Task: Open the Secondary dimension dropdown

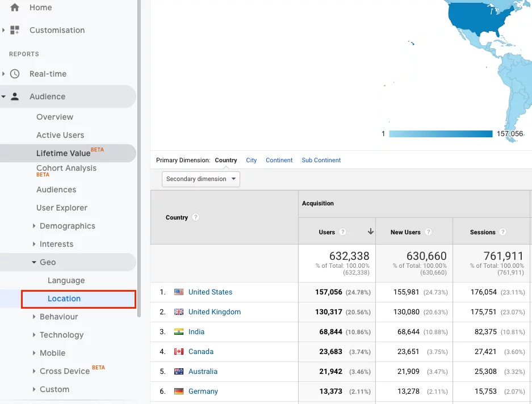Action: click(x=200, y=179)
